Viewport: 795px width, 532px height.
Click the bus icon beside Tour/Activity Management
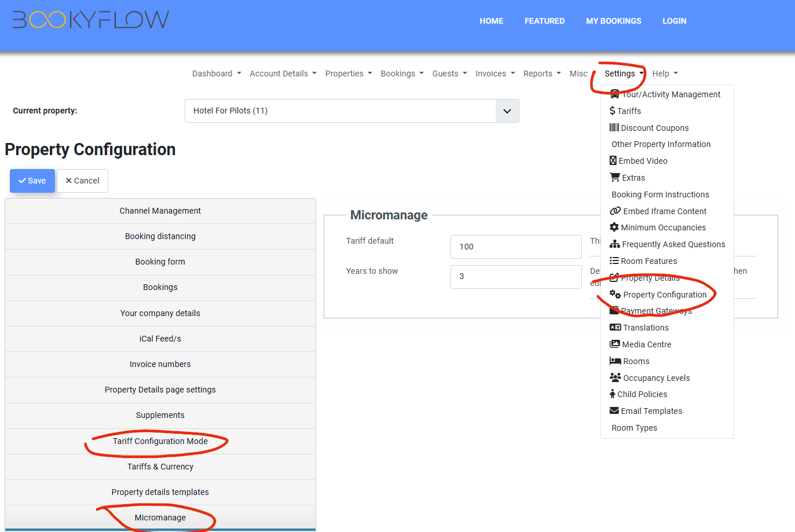click(614, 94)
